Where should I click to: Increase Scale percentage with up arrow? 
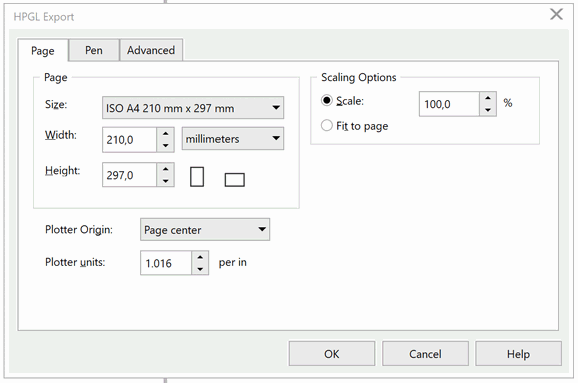pyautogui.click(x=488, y=98)
